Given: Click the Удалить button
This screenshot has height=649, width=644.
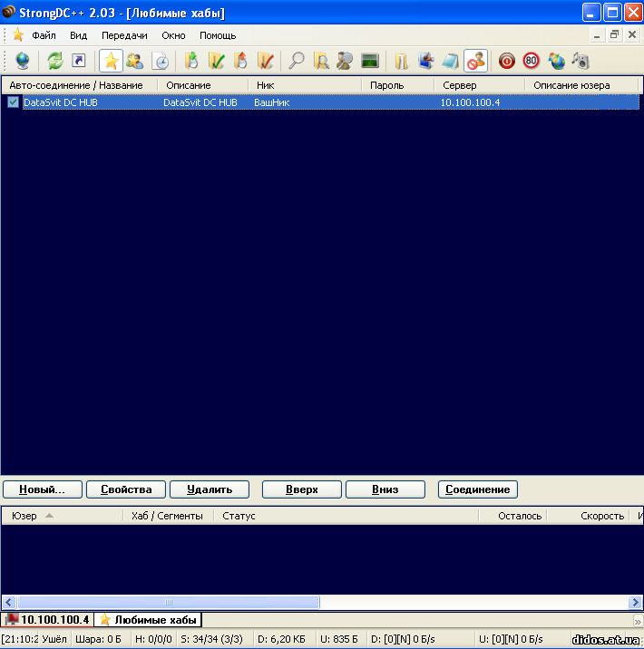Looking at the screenshot, I should [210, 489].
